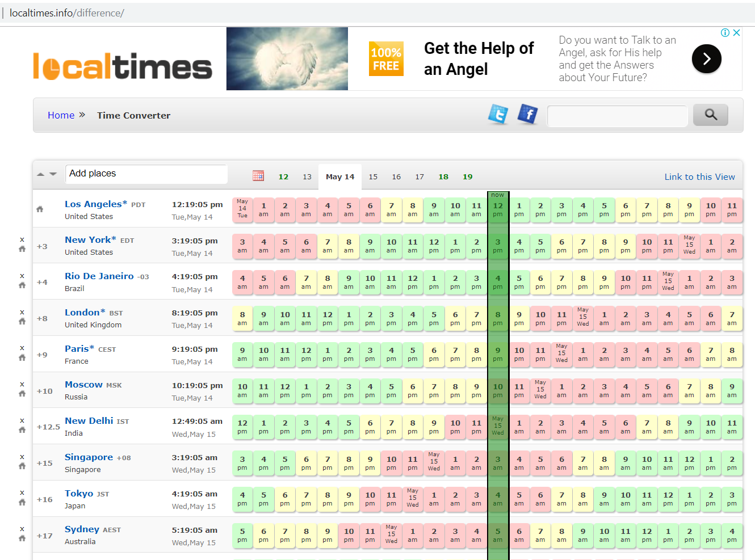Click the localtimes logo
Viewport: 755px width, 560px height.
123,66
